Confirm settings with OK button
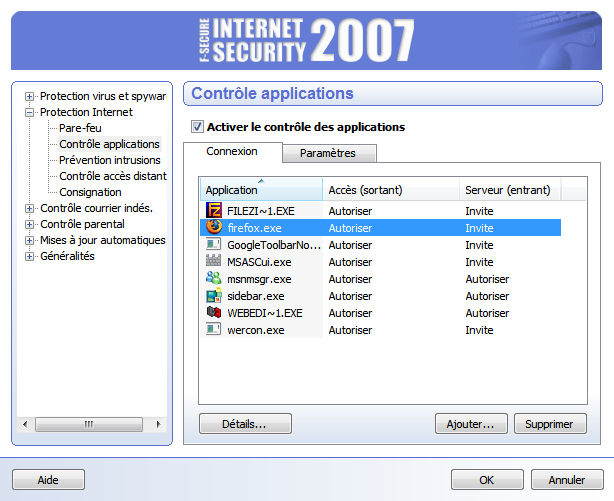Viewport: 614px width, 501px height. 487,480
